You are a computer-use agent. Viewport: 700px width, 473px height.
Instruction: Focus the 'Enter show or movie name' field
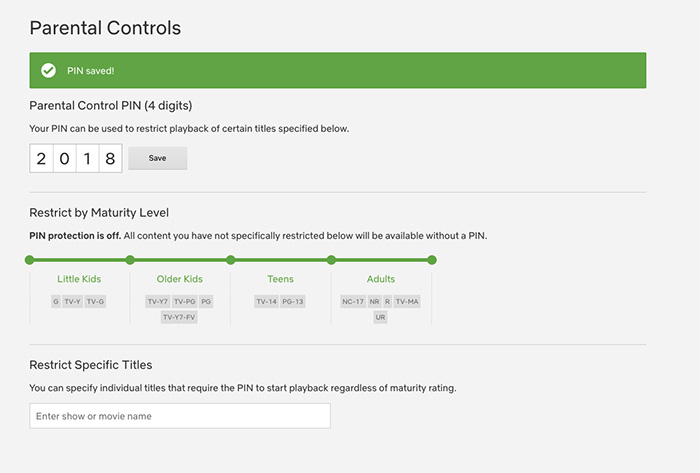pyautogui.click(x=180, y=415)
